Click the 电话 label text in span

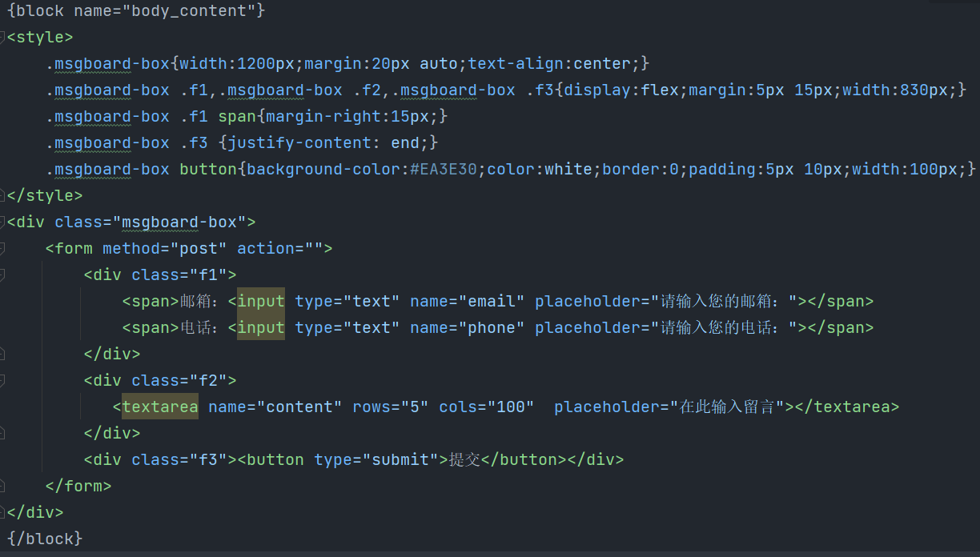click(x=195, y=327)
